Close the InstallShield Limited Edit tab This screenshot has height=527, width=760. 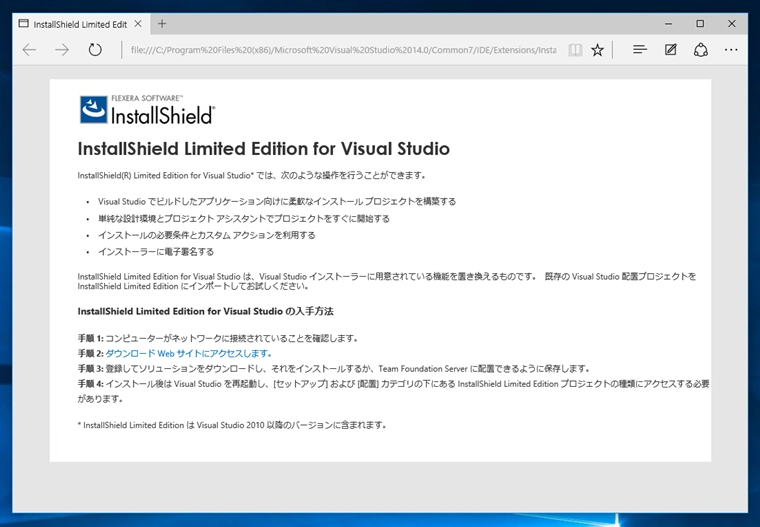[138, 24]
